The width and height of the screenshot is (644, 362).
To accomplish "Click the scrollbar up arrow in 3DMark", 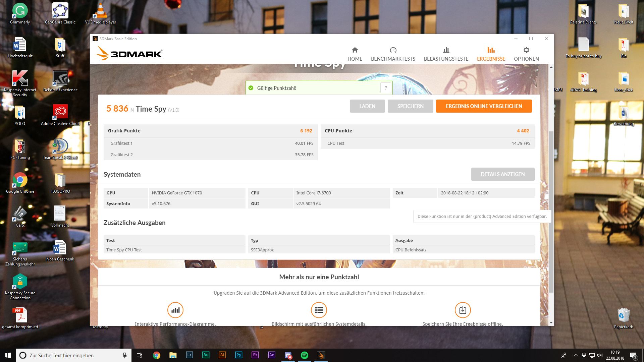I will click(551, 67).
